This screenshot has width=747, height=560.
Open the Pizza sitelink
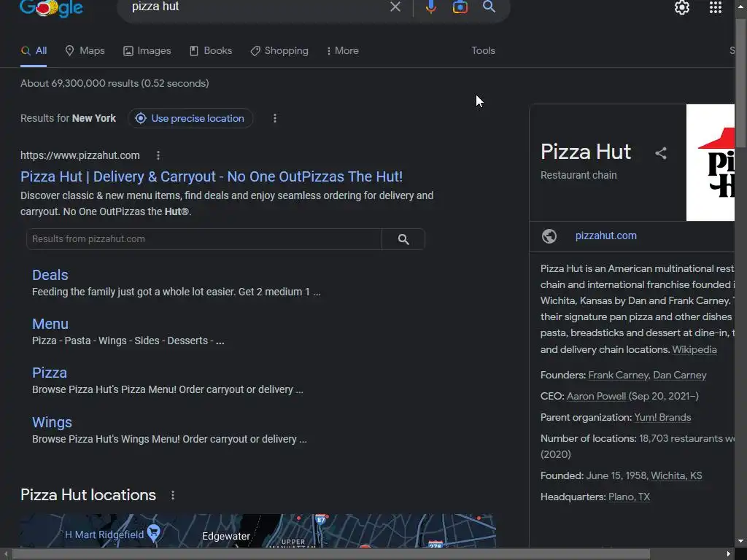pos(50,373)
